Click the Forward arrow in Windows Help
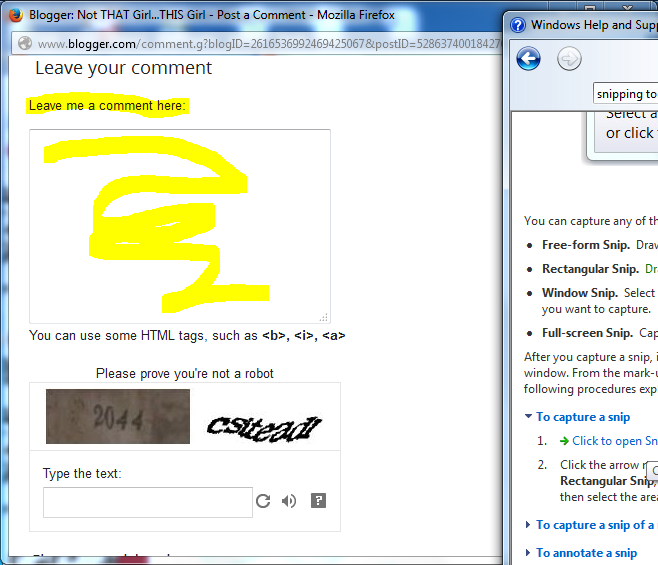The height and width of the screenshot is (565, 658). coord(569,60)
